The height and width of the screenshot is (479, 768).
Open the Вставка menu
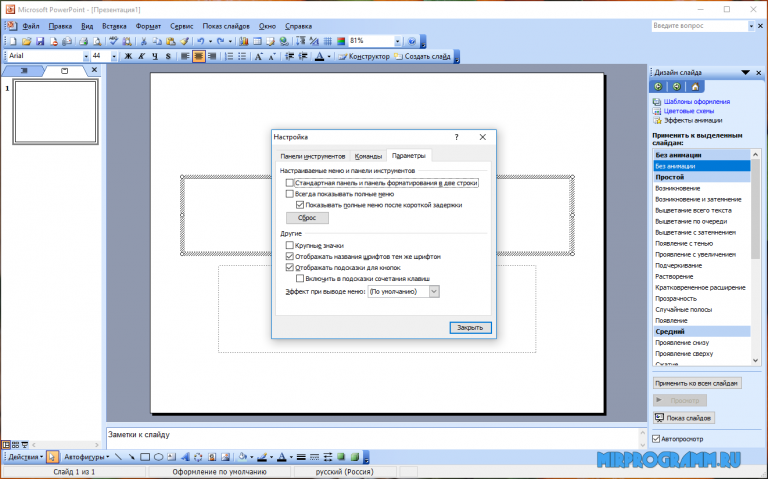click(114, 26)
